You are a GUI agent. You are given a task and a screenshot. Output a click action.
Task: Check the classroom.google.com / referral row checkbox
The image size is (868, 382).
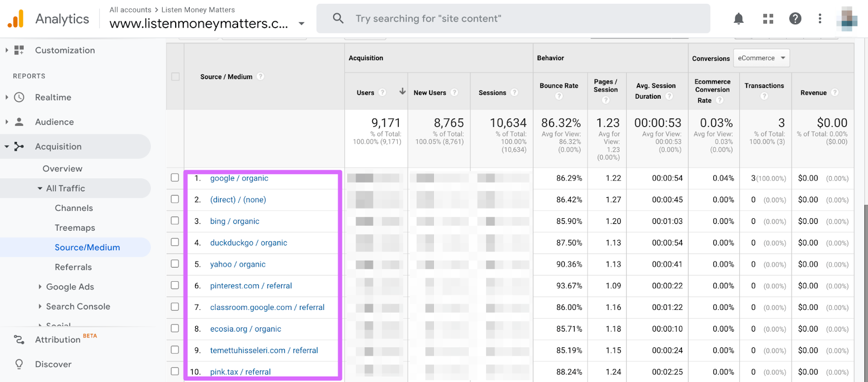point(175,307)
